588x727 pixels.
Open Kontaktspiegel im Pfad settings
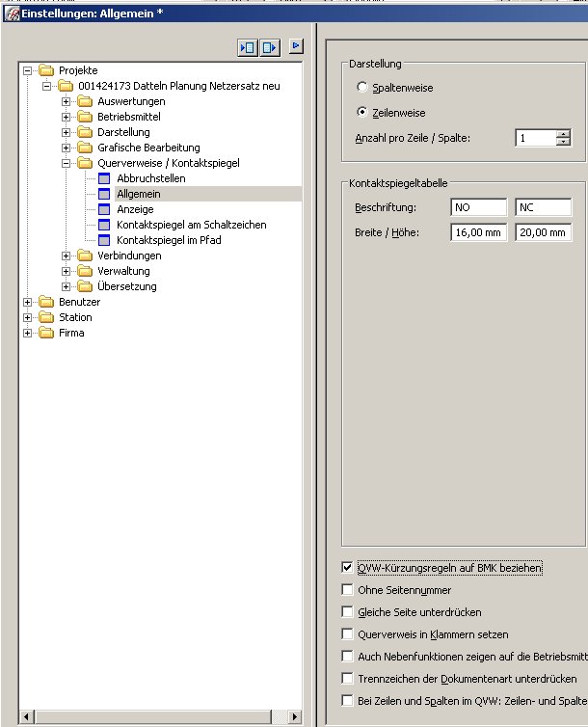coord(169,240)
